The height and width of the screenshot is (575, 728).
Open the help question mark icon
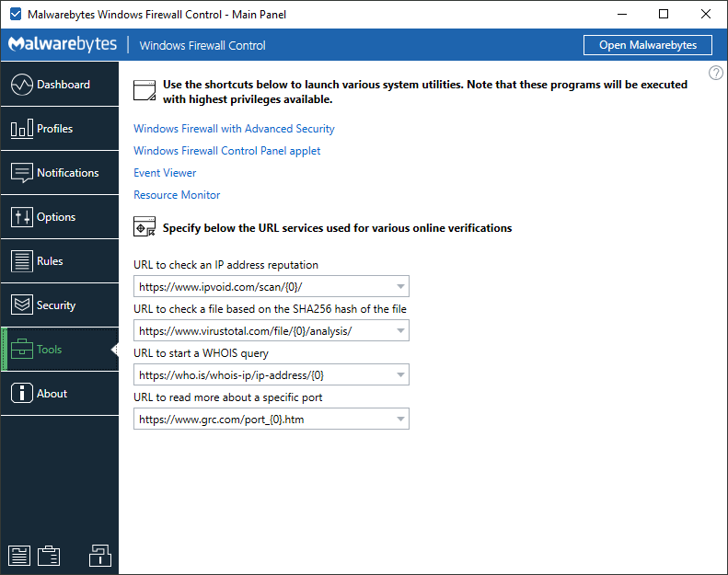click(x=715, y=73)
